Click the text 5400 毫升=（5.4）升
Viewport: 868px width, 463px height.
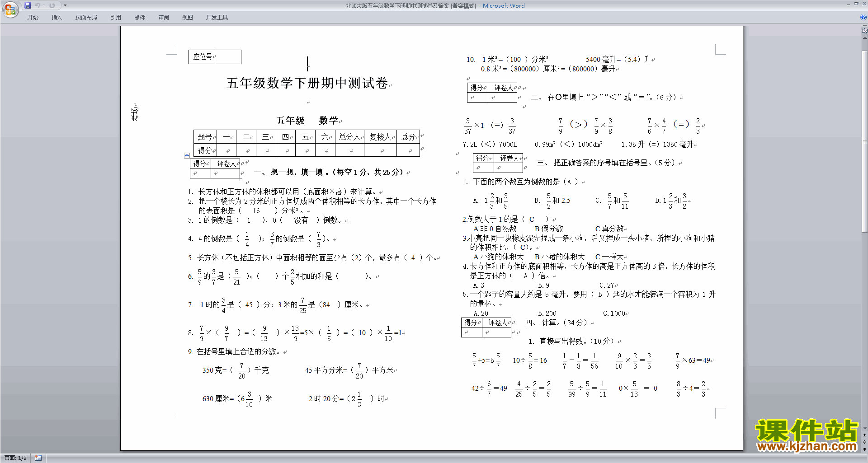618,60
